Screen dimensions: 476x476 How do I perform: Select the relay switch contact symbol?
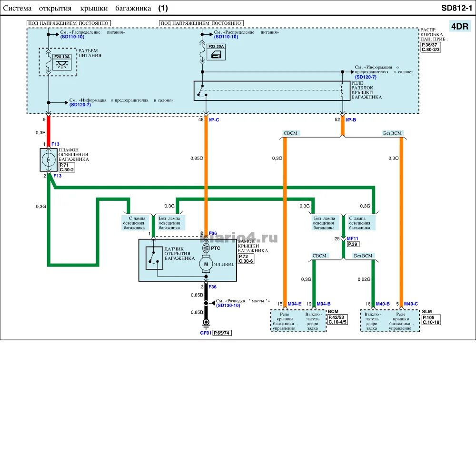pyautogui.click(x=202, y=91)
